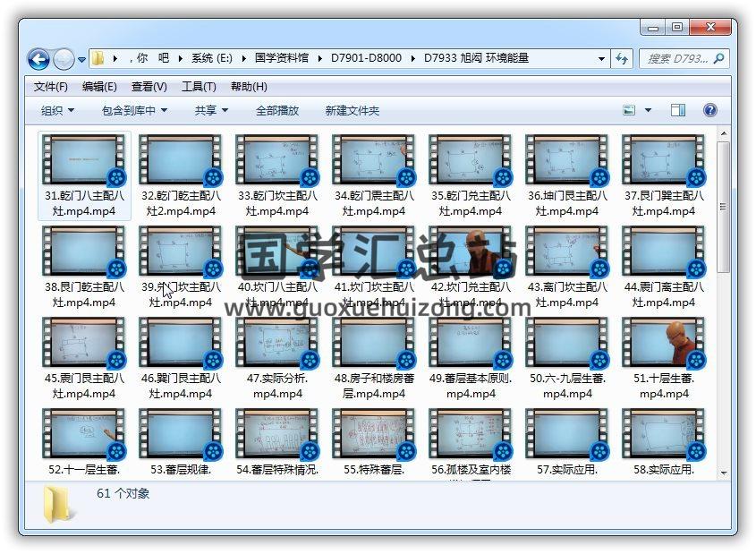756x554 pixels.
Task: Open 文件(F) menu
Action: [51, 87]
